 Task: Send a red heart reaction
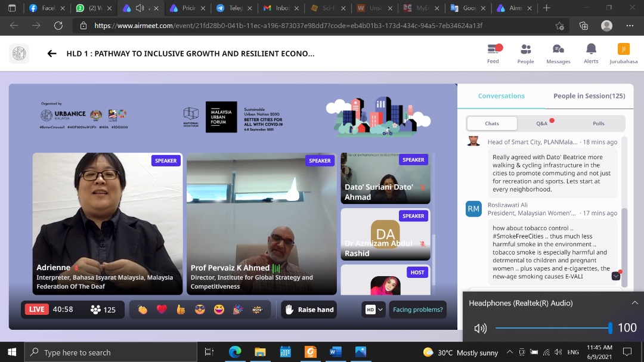(x=162, y=310)
